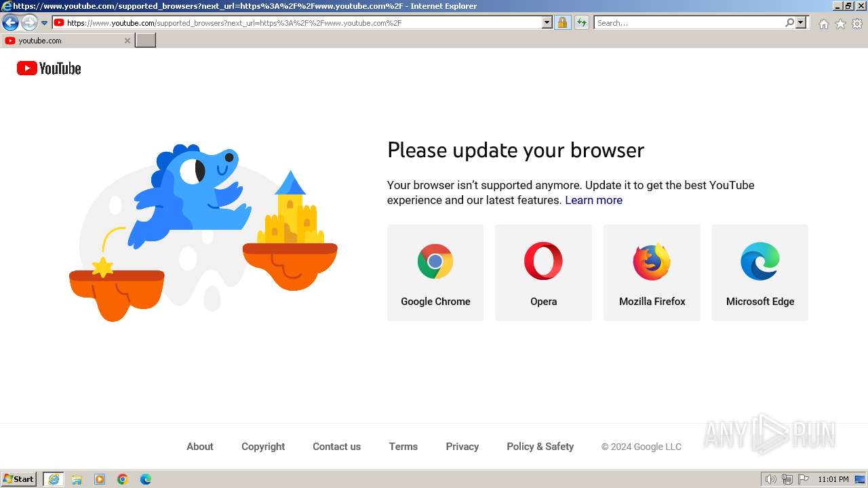Screen dimensions: 868x488
Task: Open the Windows Start menu
Action: pyautogui.click(x=19, y=479)
